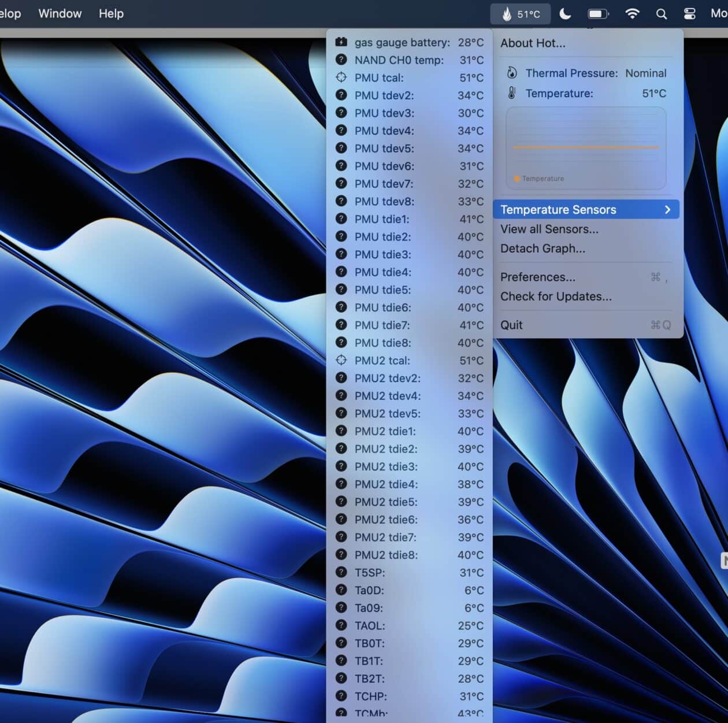Screen dimensions: 728x723
Task: Expand the Temperature Sensors submenu chevron
Action: (667, 209)
